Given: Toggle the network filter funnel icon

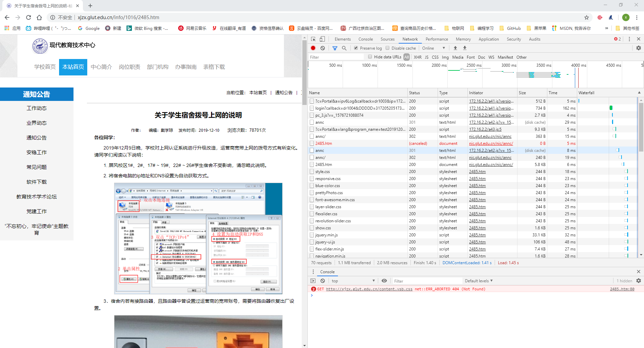Looking at the screenshot, I should (335, 48).
